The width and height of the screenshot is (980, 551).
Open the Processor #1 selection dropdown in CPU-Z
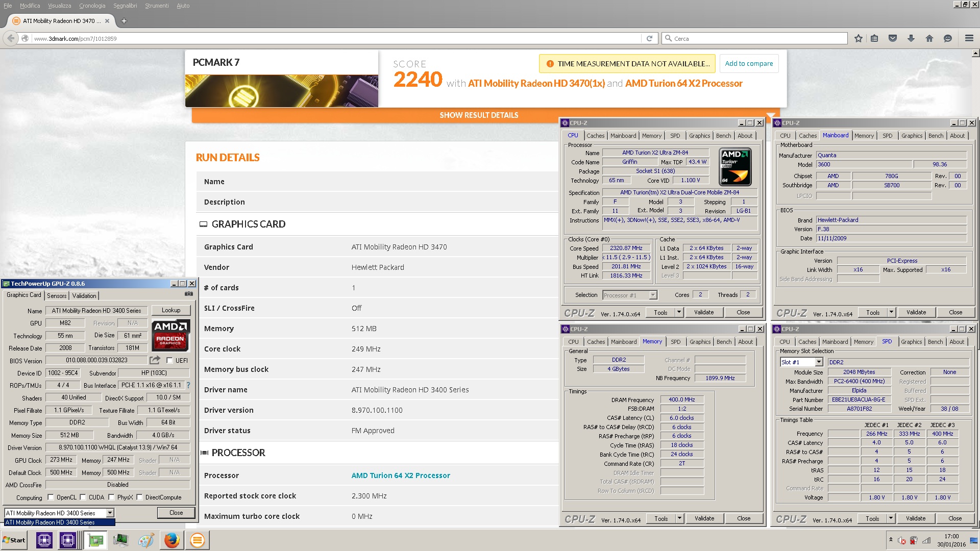pyautogui.click(x=653, y=295)
